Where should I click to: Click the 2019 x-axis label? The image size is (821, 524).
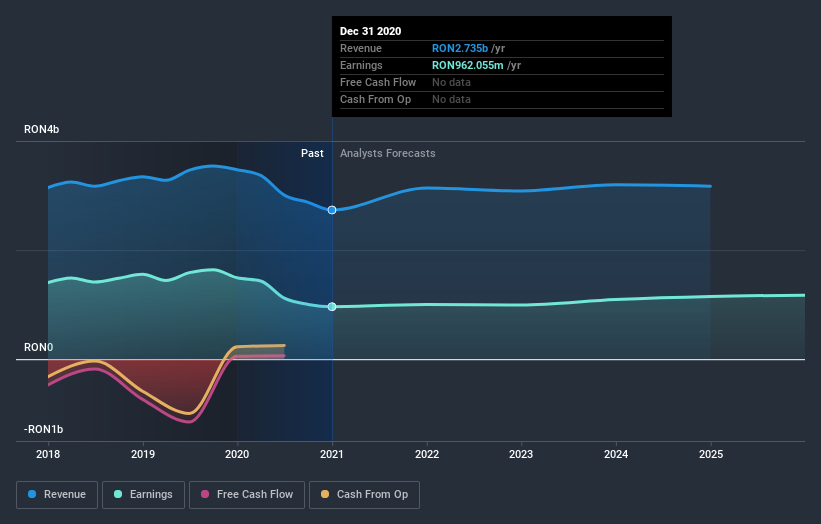143,454
